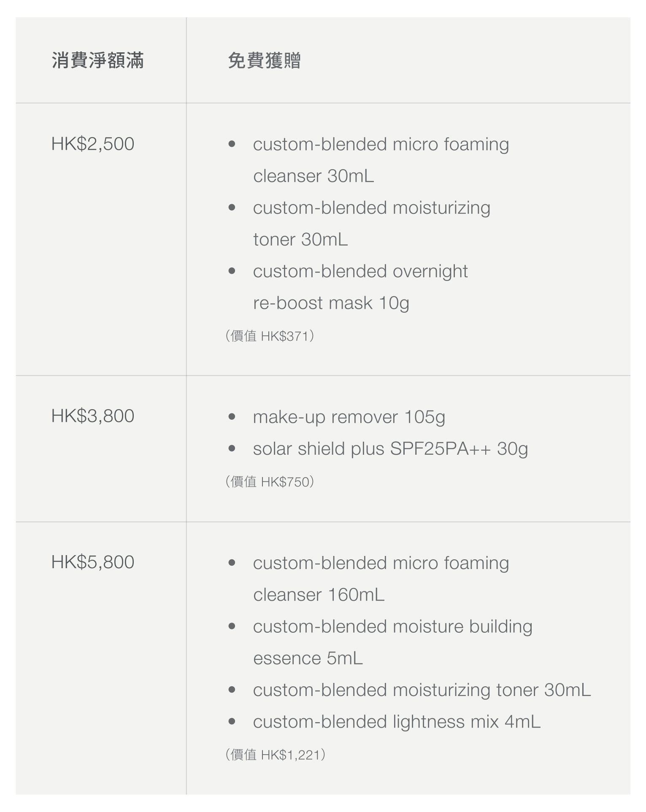Click overnight re-boost mask 10g item

360,287
